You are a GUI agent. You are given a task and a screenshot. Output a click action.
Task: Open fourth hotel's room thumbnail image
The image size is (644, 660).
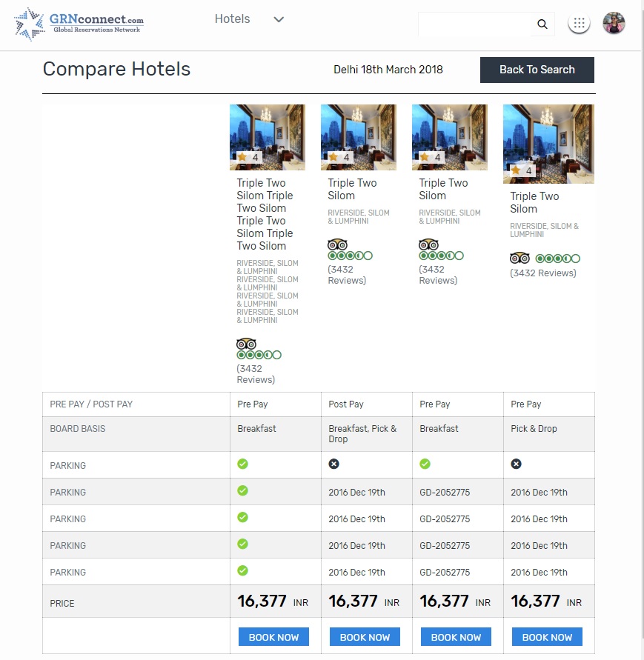point(548,144)
